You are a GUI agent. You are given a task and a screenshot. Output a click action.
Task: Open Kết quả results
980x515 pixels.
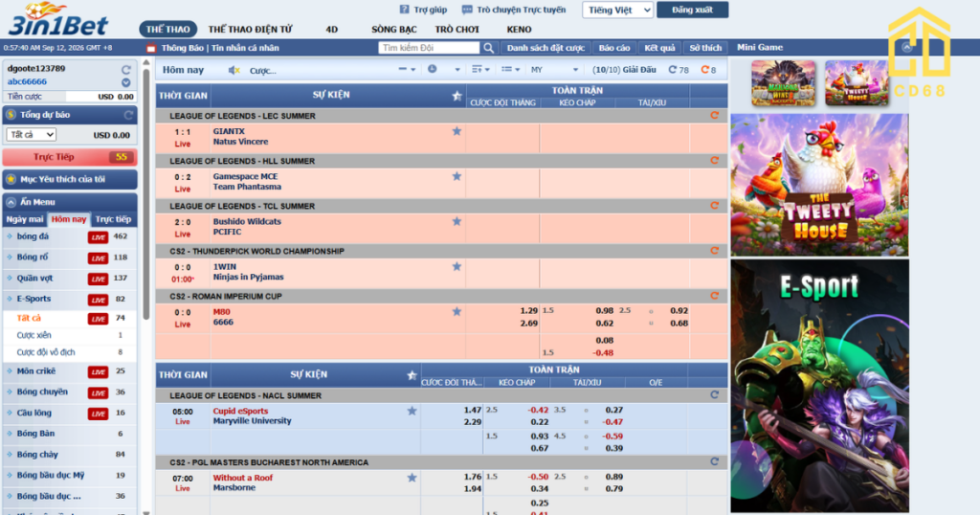659,48
